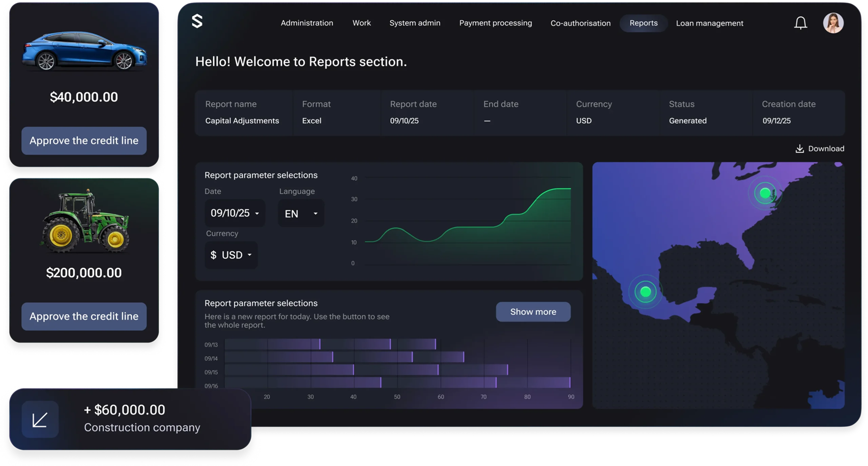Open the notification bell
This screenshot has width=868, height=466.
point(800,22)
